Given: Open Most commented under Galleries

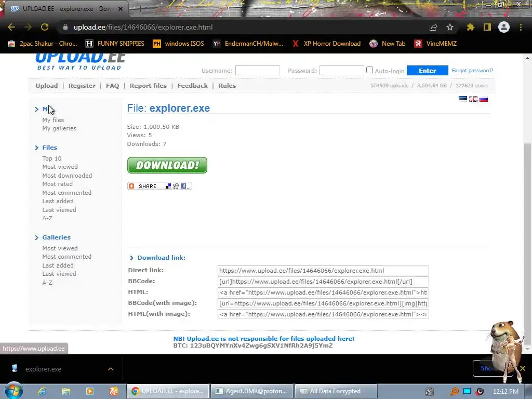Looking at the screenshot, I should point(67,257).
